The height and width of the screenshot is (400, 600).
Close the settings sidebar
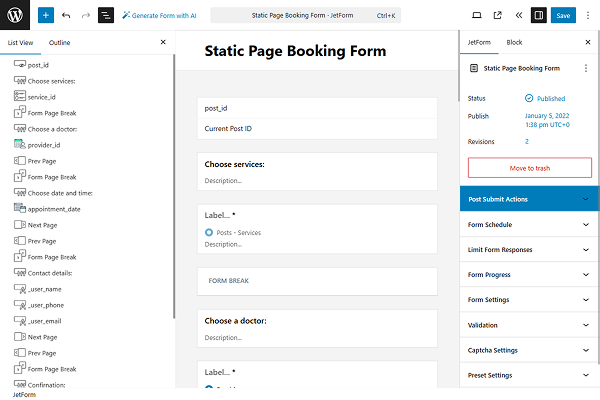(588, 42)
